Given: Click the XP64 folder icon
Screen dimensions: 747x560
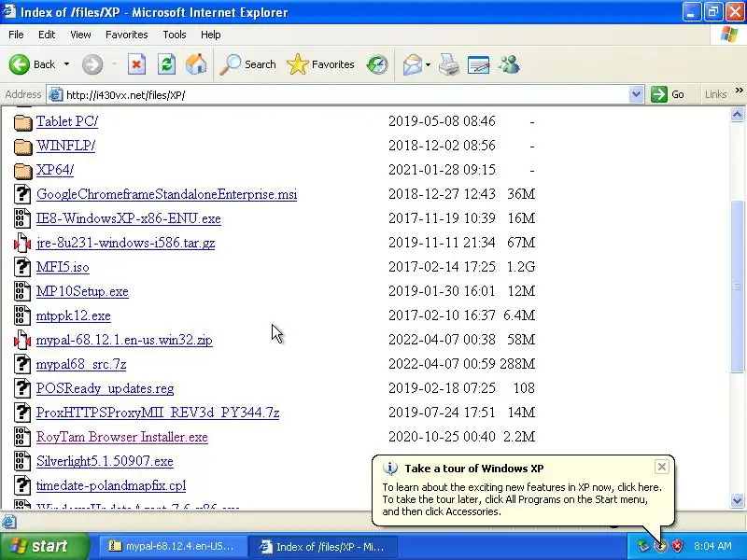Looking at the screenshot, I should [22, 171].
